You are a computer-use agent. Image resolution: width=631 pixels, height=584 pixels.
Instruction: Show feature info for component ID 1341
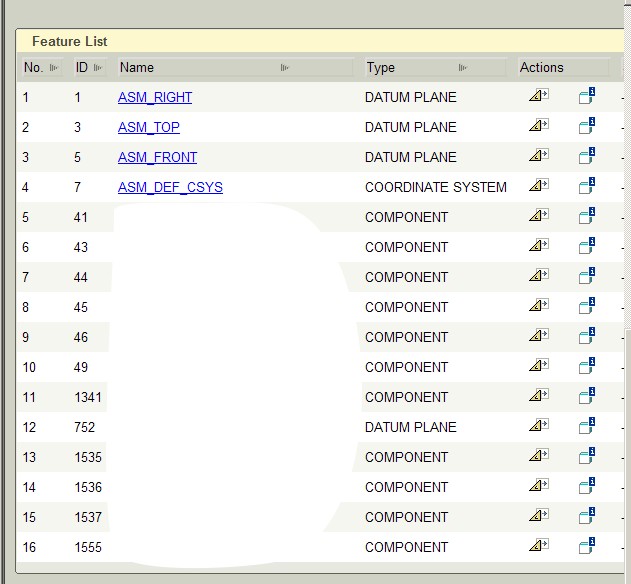pyautogui.click(x=587, y=396)
